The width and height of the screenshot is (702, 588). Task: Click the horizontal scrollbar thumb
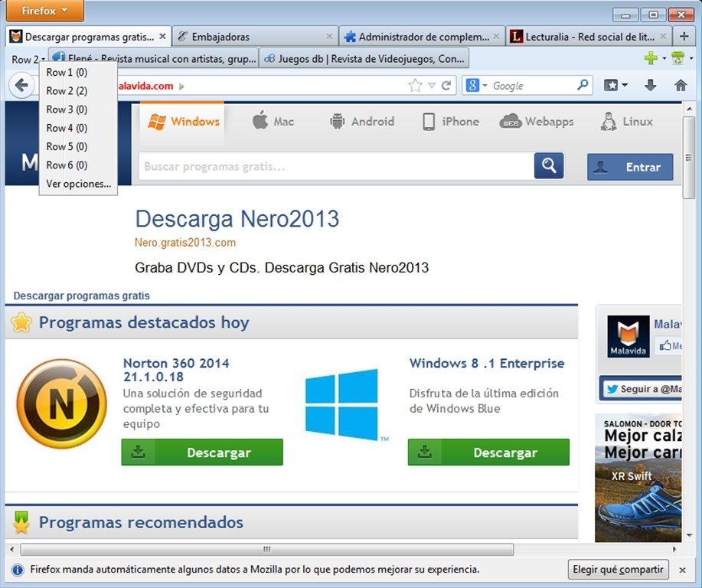click(x=267, y=549)
